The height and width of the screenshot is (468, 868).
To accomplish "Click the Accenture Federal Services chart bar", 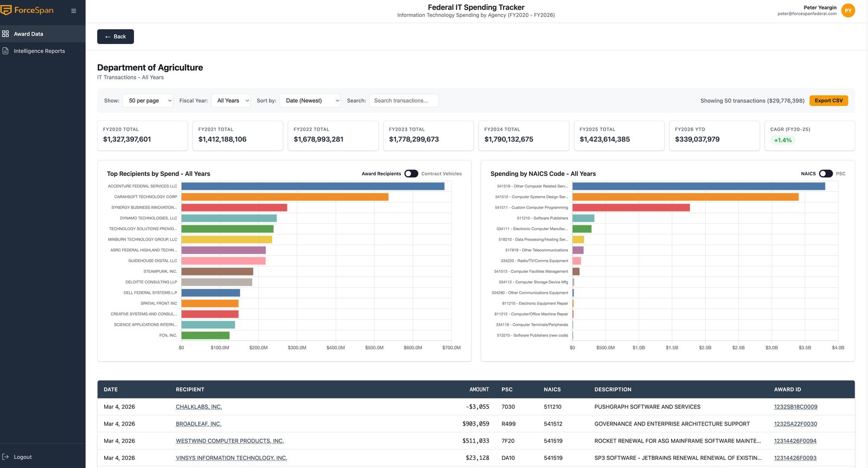I will tap(313, 186).
